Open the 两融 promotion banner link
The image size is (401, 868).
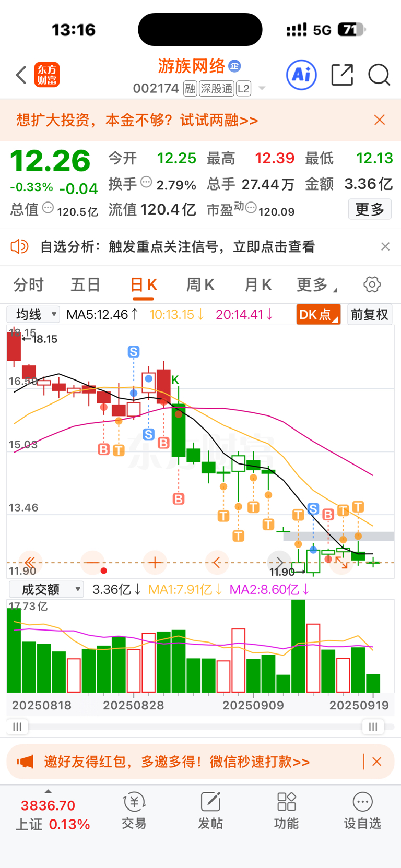tap(137, 121)
